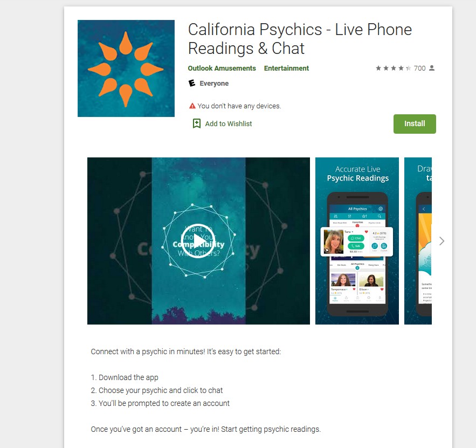Click the Add to Wishlist text
Image resolution: width=476 pixels, height=448 pixels.
point(228,124)
